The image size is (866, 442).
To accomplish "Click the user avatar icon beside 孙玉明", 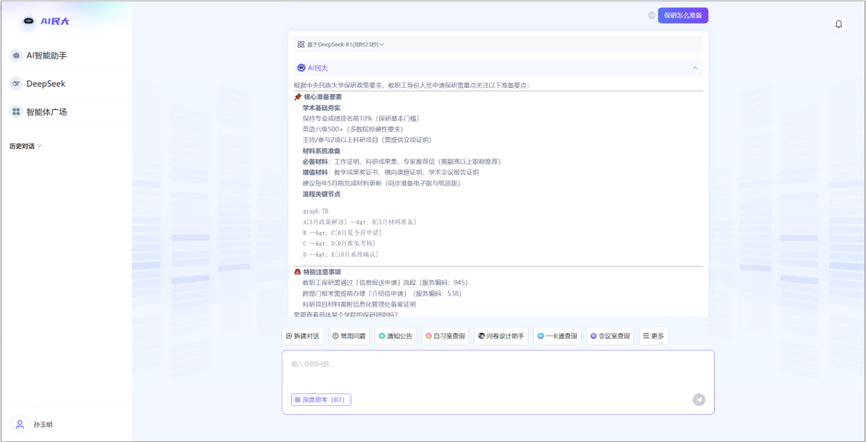I will pos(20,424).
